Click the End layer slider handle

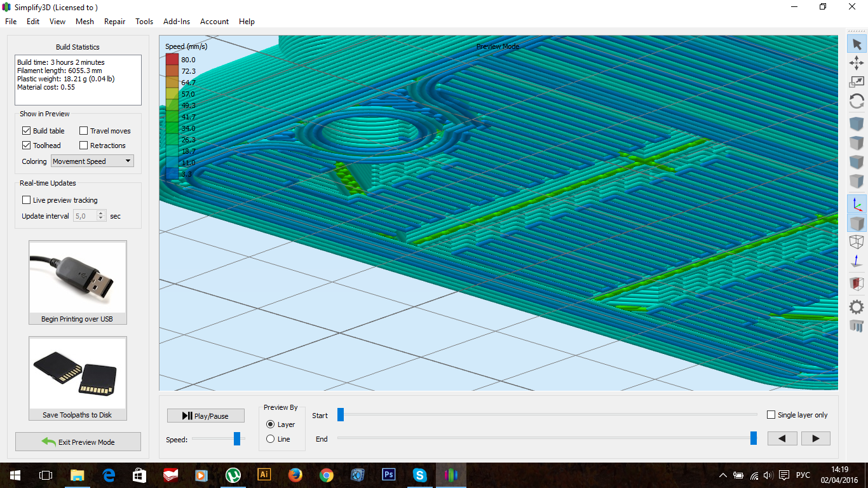[754, 438]
